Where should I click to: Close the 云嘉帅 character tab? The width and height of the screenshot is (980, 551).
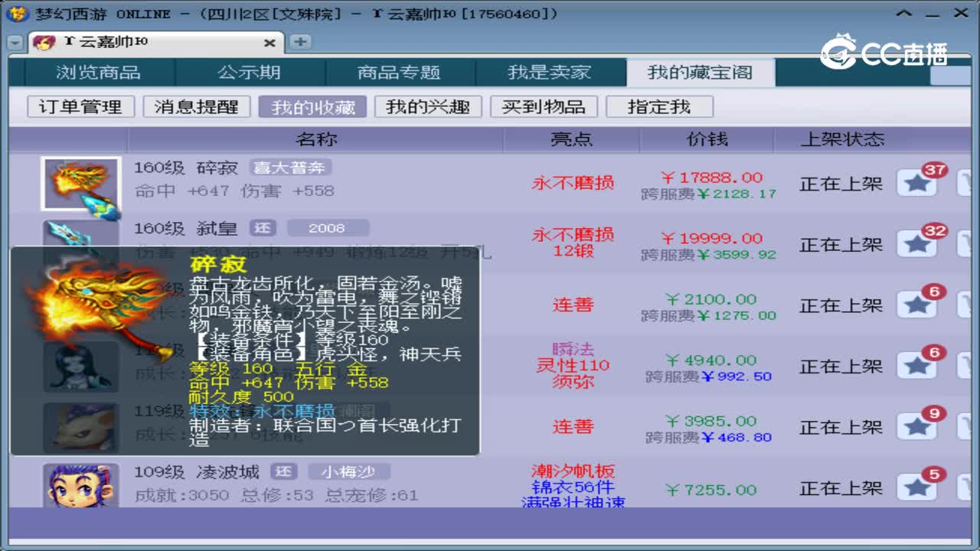click(269, 43)
